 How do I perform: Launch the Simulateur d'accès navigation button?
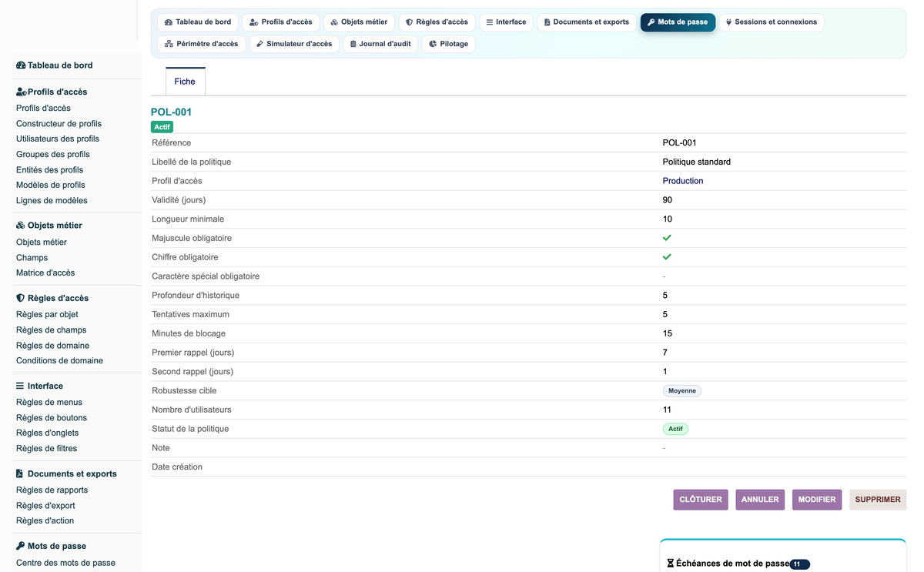[294, 44]
